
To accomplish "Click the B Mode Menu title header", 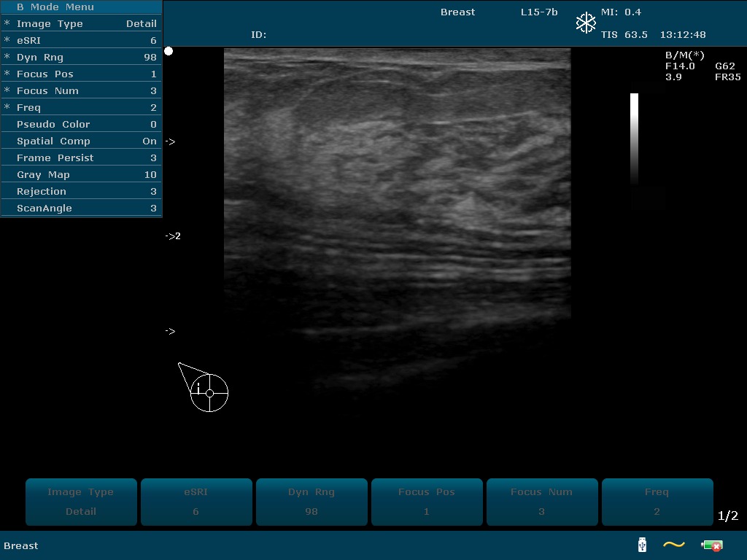I will [x=81, y=7].
